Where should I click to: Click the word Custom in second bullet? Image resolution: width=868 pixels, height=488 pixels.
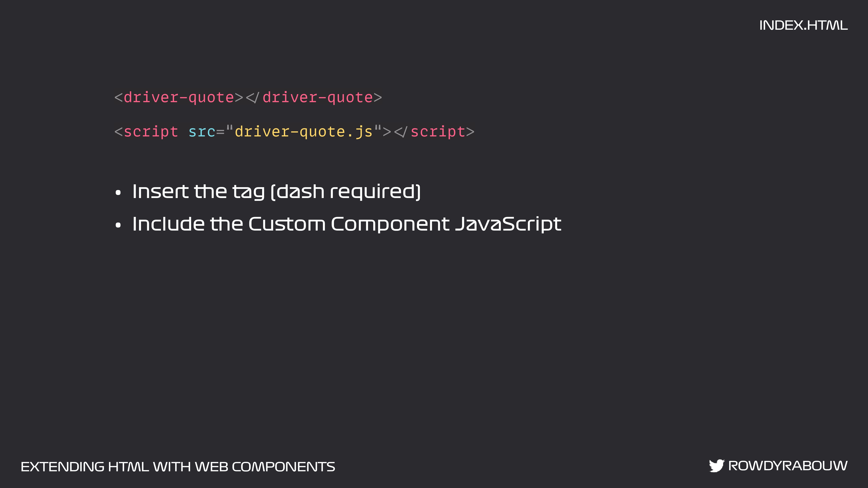pos(287,224)
